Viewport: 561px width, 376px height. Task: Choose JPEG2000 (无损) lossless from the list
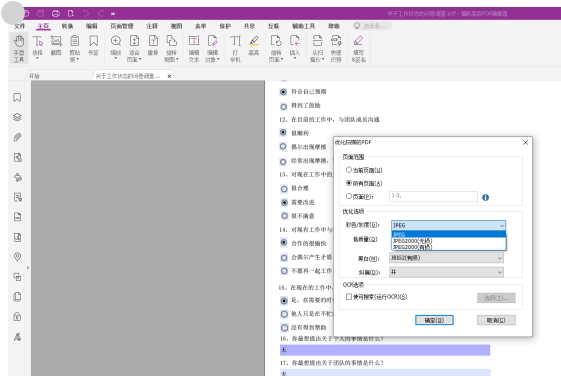tap(449, 241)
